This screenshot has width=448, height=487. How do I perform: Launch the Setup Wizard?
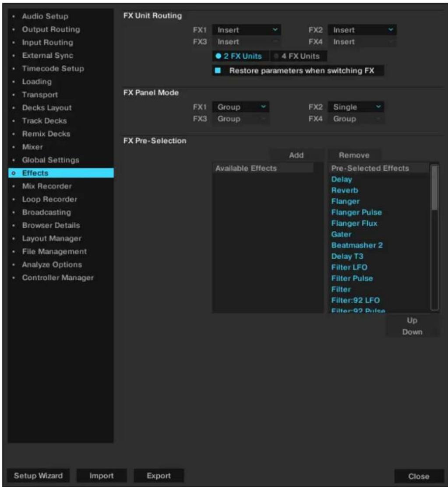pos(38,476)
